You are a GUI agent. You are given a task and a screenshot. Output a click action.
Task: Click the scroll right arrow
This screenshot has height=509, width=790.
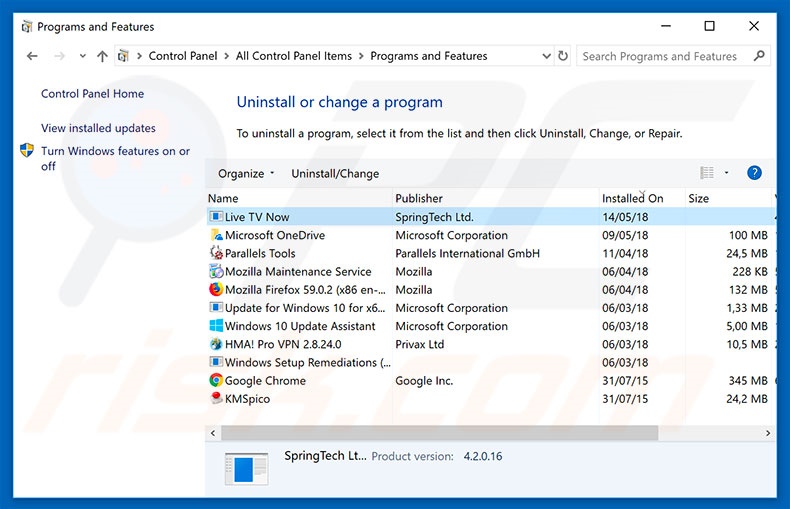click(767, 433)
